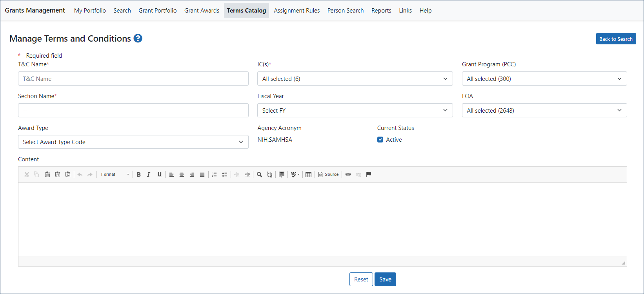Click the Back to Search button
This screenshot has width=644, height=294.
pos(616,39)
